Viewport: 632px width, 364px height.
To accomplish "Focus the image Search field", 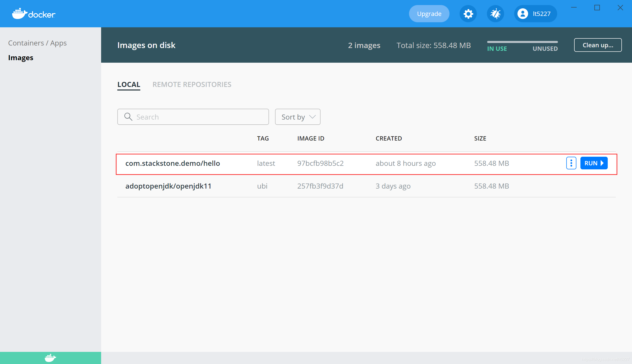I will [200, 117].
